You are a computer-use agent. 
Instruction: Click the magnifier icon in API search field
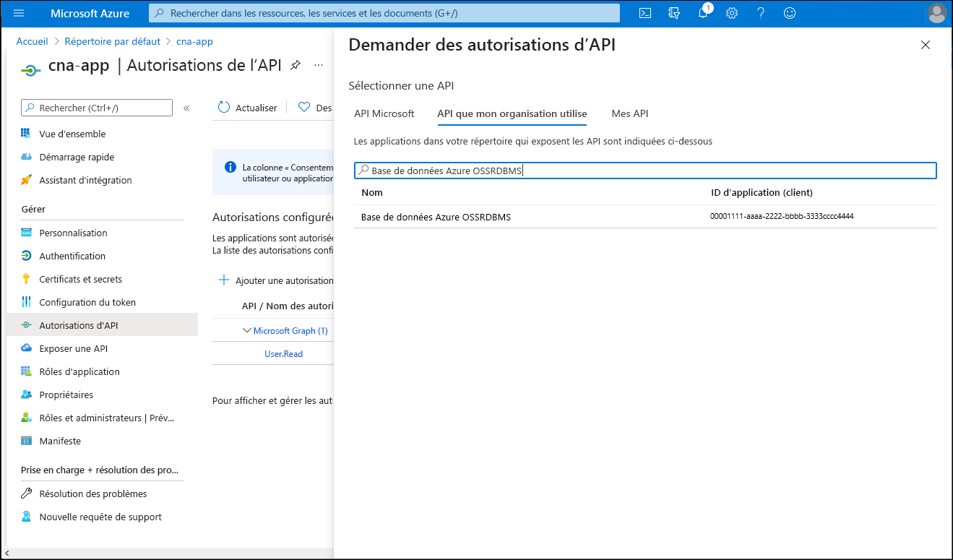click(363, 171)
